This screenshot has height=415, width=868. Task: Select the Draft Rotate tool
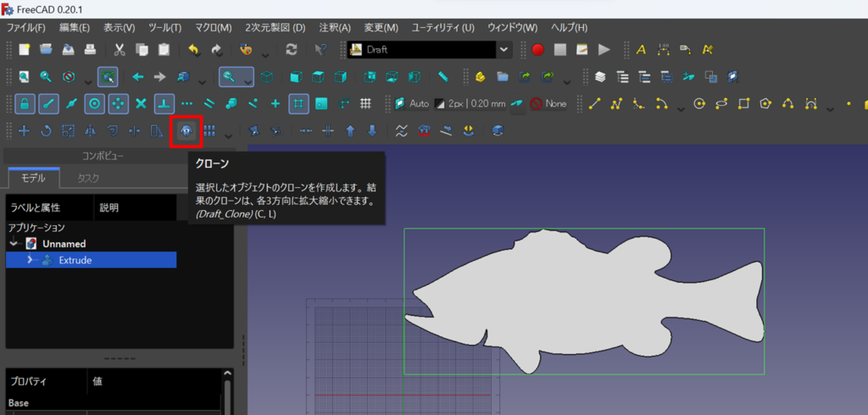tap(47, 130)
